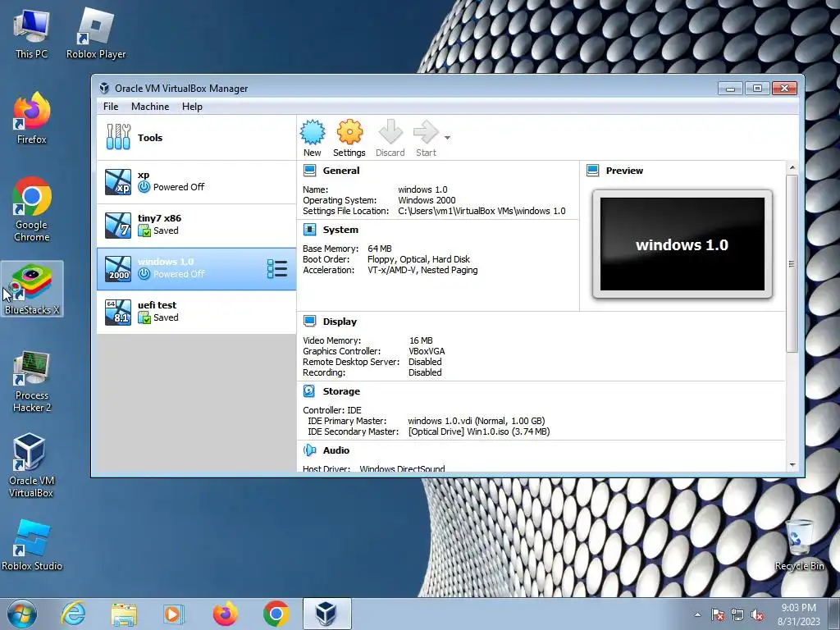Click the IDE Primary Master windows 1.0.vdi entry
The height and width of the screenshot is (630, 840).
[x=477, y=421]
